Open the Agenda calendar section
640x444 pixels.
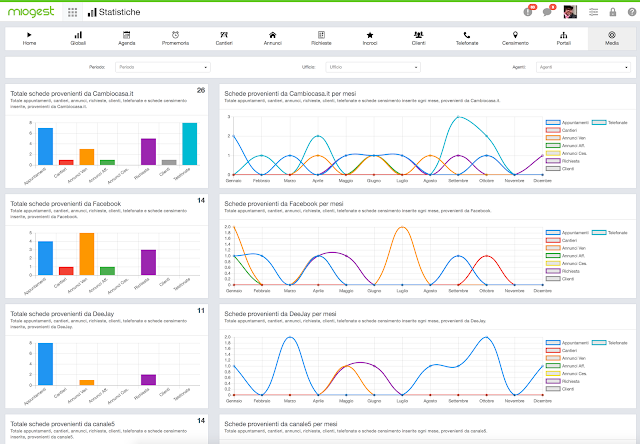[127, 38]
